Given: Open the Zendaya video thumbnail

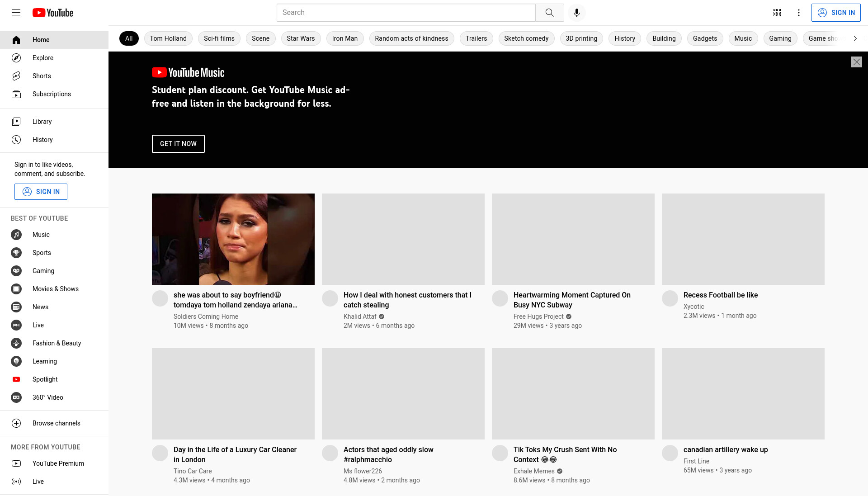Looking at the screenshot, I should pyautogui.click(x=233, y=239).
